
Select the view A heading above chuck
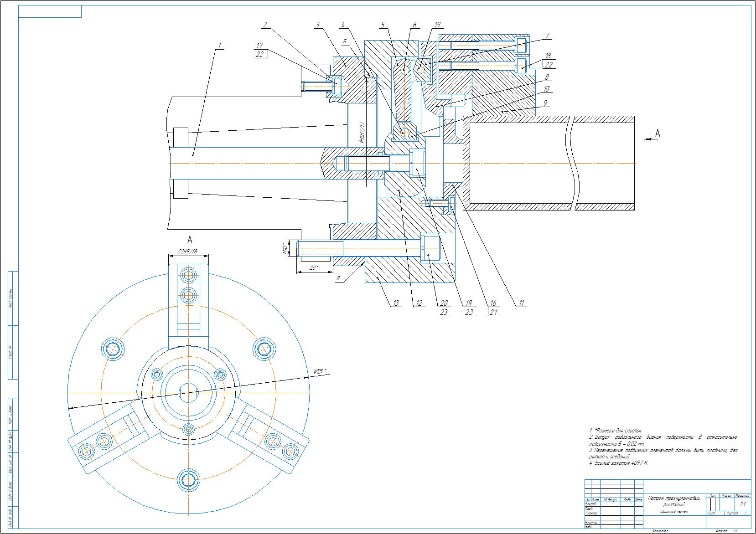coord(190,240)
